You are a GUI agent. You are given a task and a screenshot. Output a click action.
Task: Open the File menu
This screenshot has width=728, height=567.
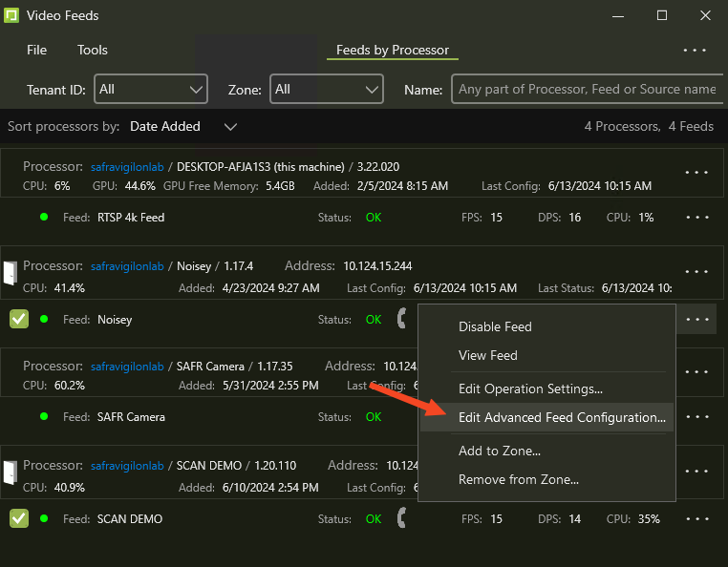click(x=36, y=50)
